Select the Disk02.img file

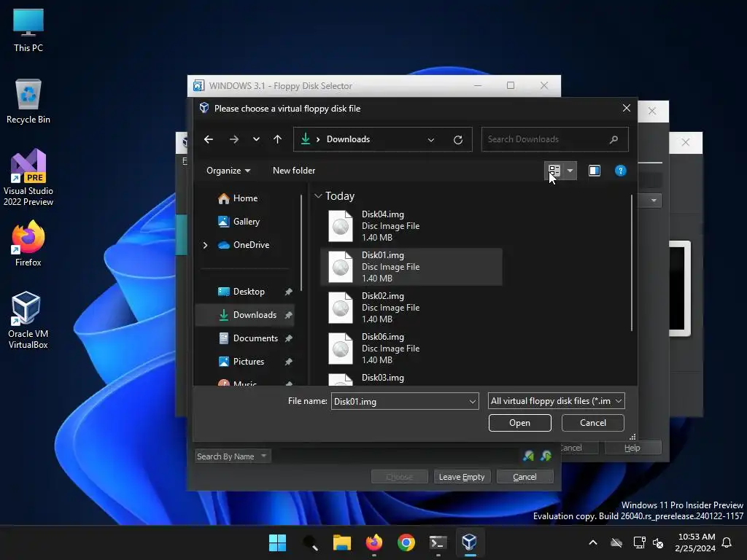point(411,308)
